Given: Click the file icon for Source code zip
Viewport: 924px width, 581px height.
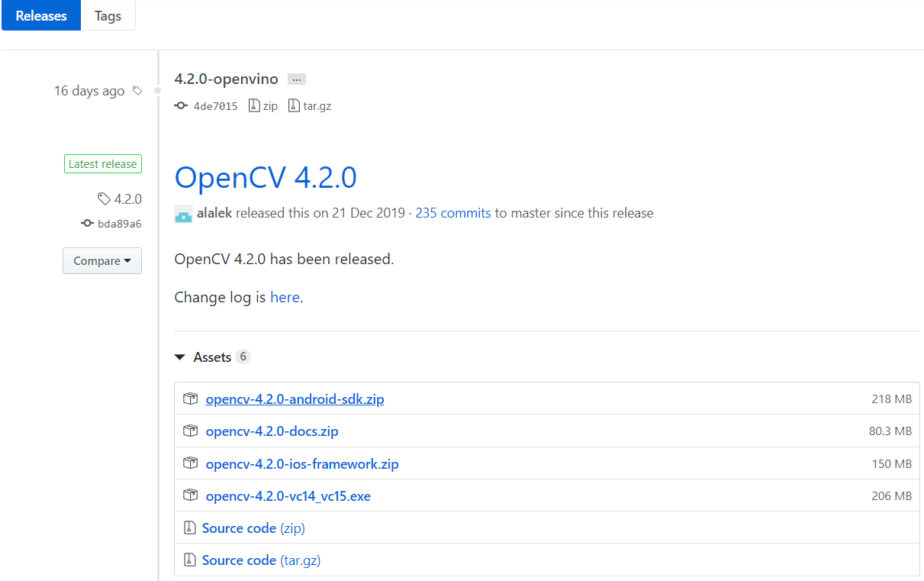Looking at the screenshot, I should pyautogui.click(x=189, y=528).
